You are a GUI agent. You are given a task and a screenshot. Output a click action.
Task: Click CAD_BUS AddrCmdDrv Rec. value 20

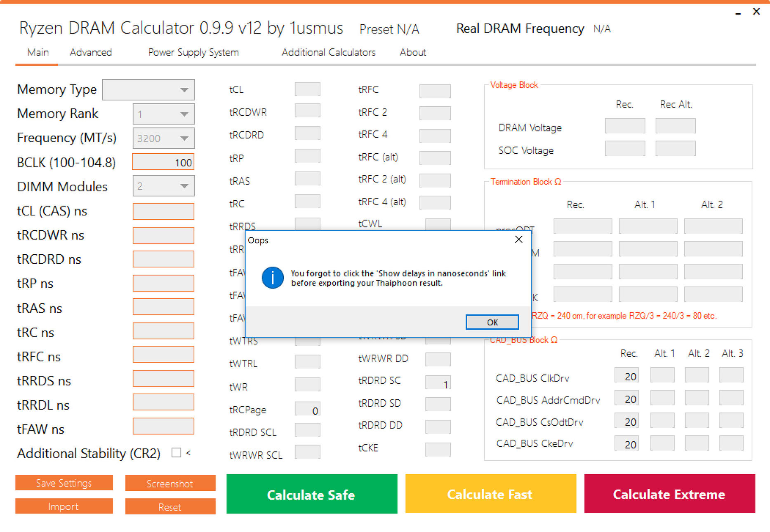pyautogui.click(x=626, y=398)
